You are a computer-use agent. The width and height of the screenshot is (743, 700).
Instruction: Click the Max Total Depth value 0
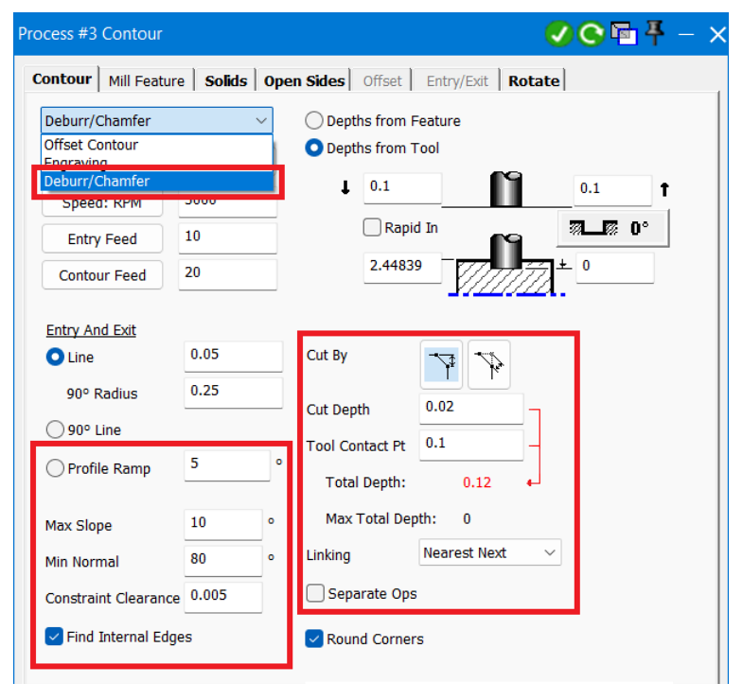tap(467, 518)
